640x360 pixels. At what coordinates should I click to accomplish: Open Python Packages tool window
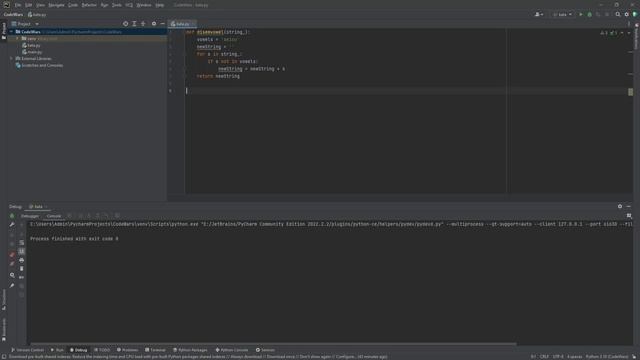point(190,350)
